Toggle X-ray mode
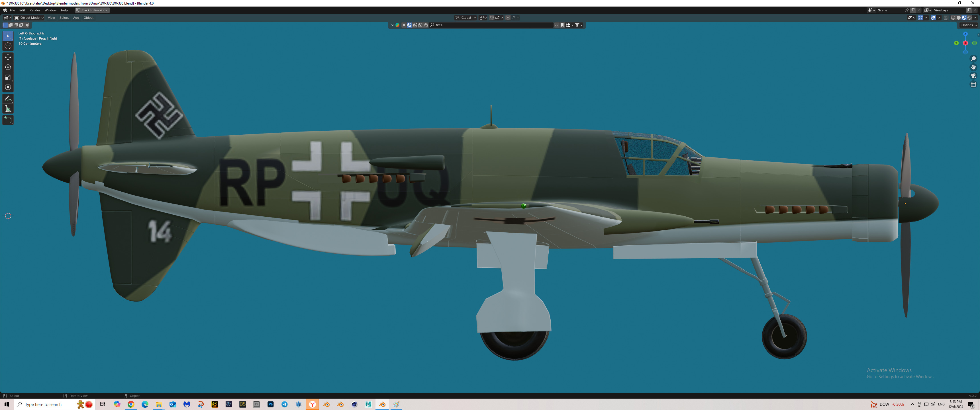This screenshot has width=980, height=410. pos(946,18)
